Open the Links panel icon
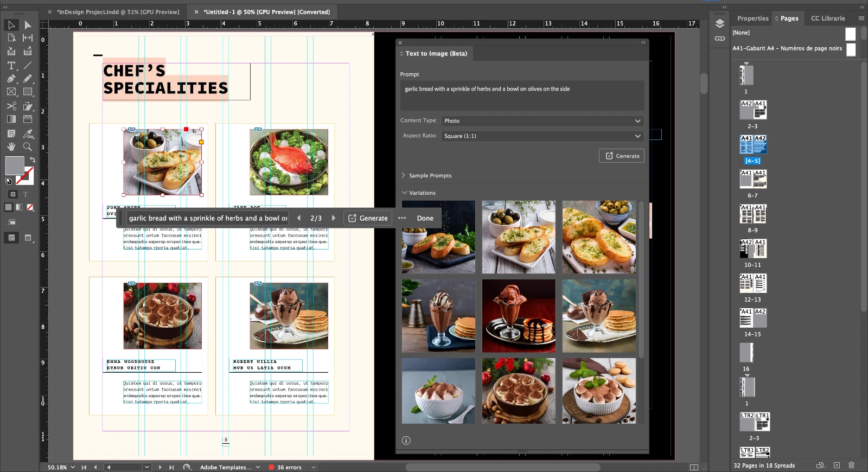The height and width of the screenshot is (472, 868). [719, 39]
